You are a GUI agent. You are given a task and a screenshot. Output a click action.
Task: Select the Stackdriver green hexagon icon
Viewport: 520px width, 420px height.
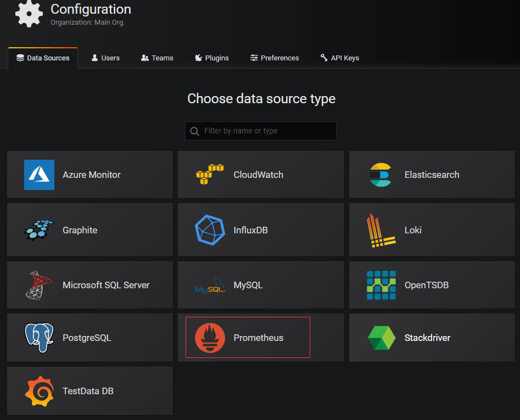381,338
